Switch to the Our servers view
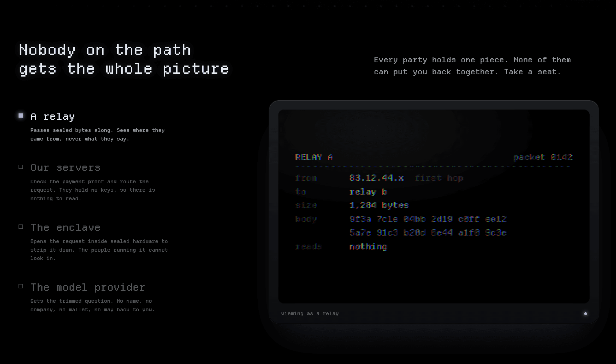The width and height of the screenshot is (616, 364). coord(128,182)
